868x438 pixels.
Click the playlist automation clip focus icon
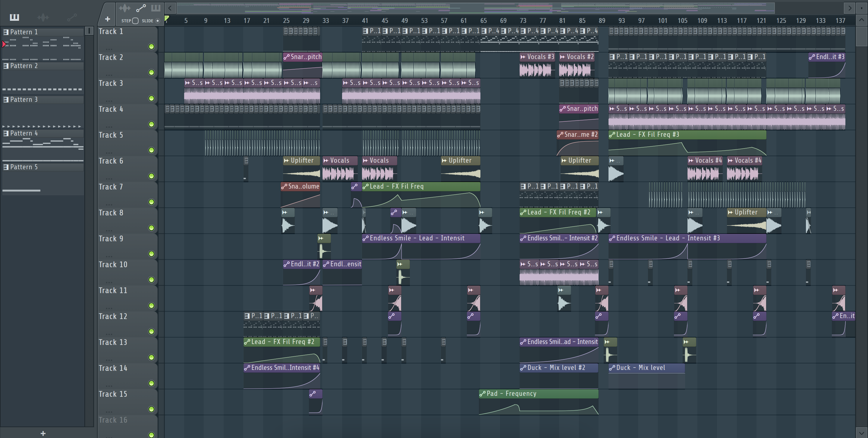pos(141,8)
